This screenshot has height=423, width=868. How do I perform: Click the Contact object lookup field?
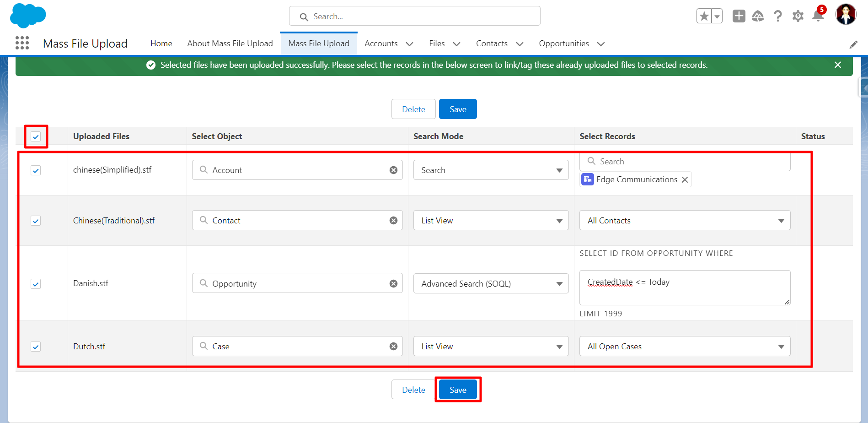pyautogui.click(x=297, y=221)
